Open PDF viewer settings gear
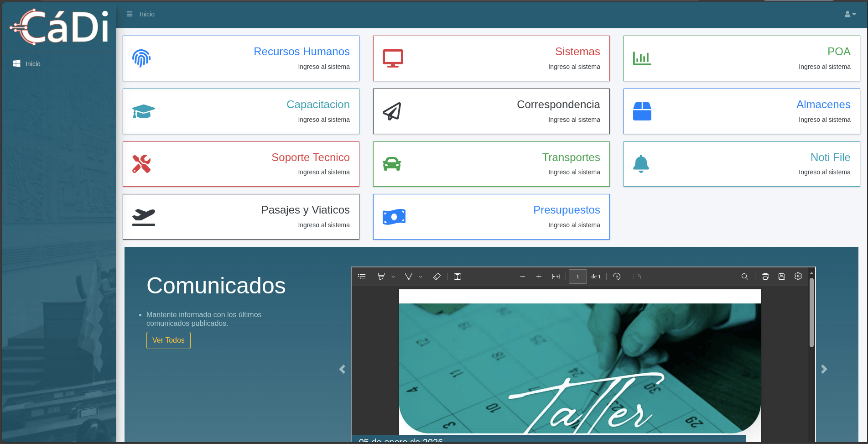The height and width of the screenshot is (444, 868). 798,277
